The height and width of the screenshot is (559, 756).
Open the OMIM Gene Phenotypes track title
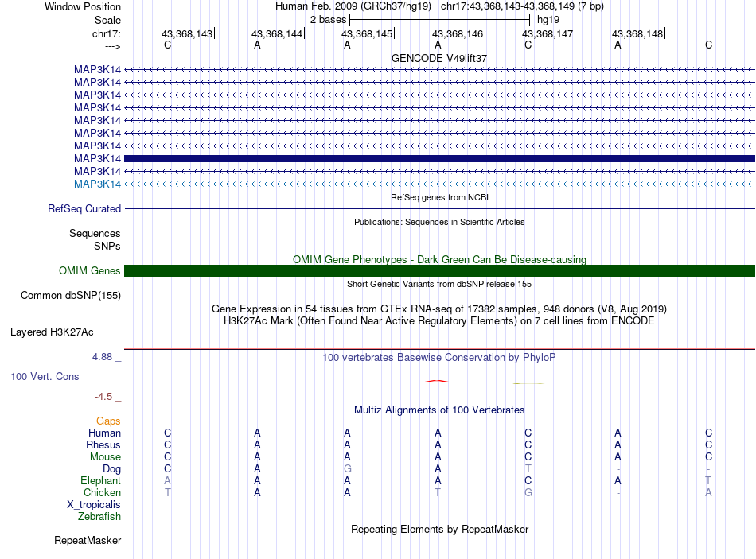coord(439,260)
